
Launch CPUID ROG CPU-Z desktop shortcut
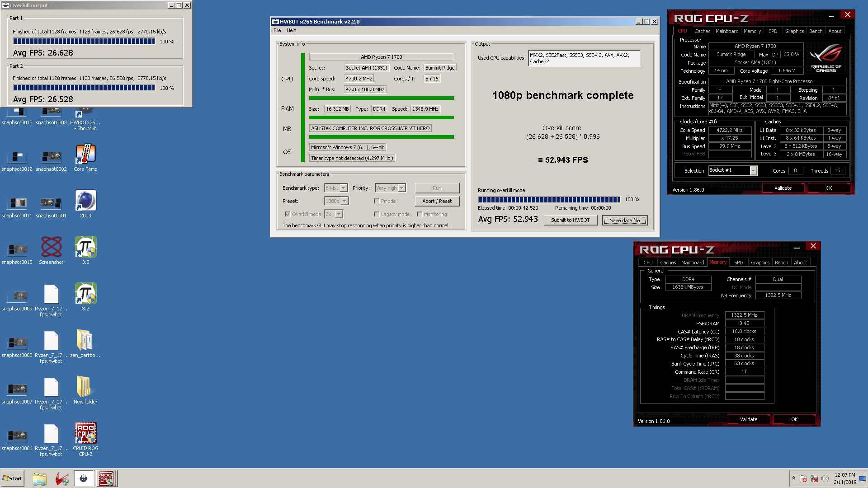(x=85, y=440)
